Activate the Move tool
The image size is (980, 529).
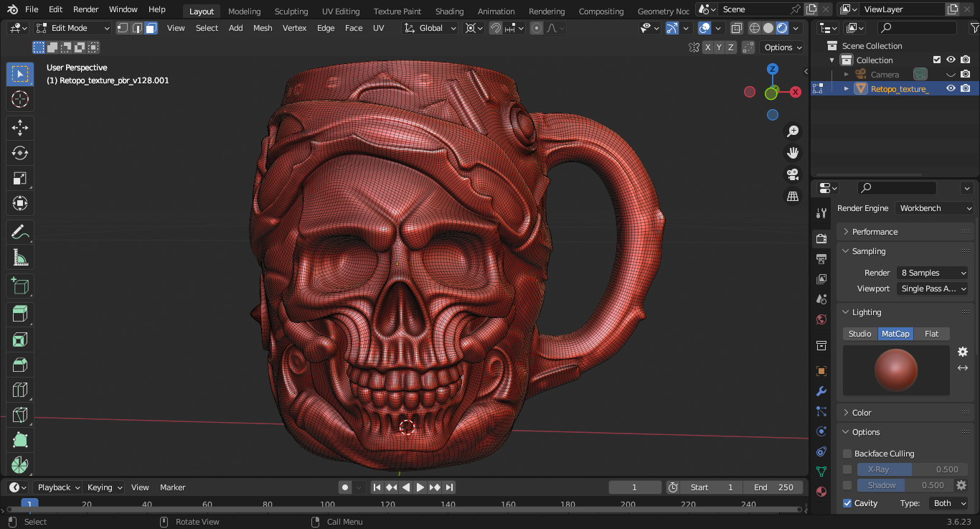point(20,128)
